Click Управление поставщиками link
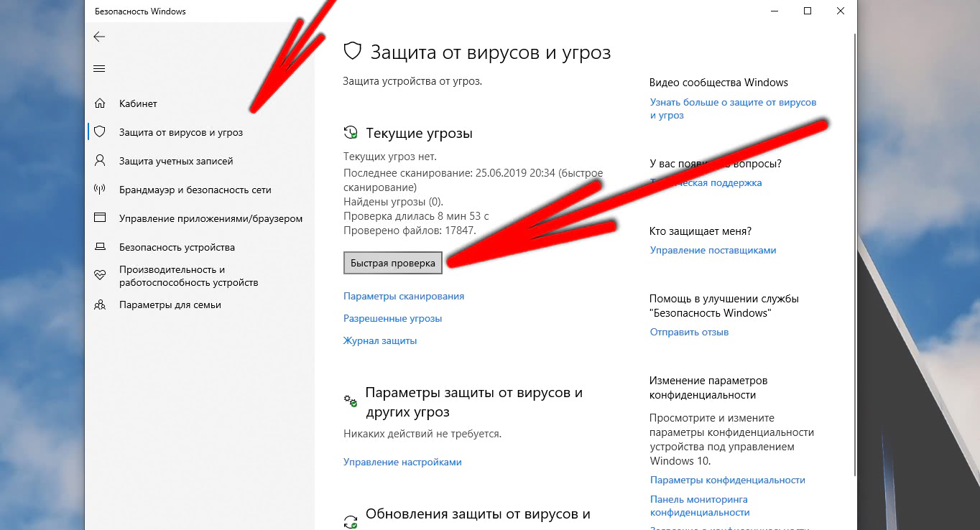The image size is (980, 530). tap(713, 250)
